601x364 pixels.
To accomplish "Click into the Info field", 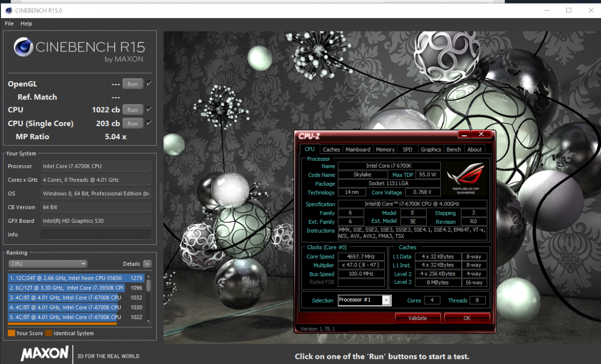I will tap(96, 234).
